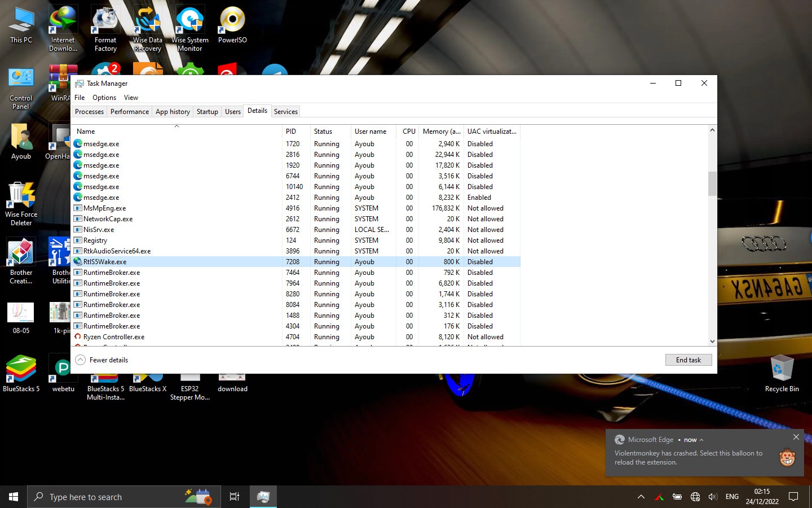This screenshot has width=812, height=508.
Task: Expand the notification 'now' timestamp dropdown
Action: (701, 440)
